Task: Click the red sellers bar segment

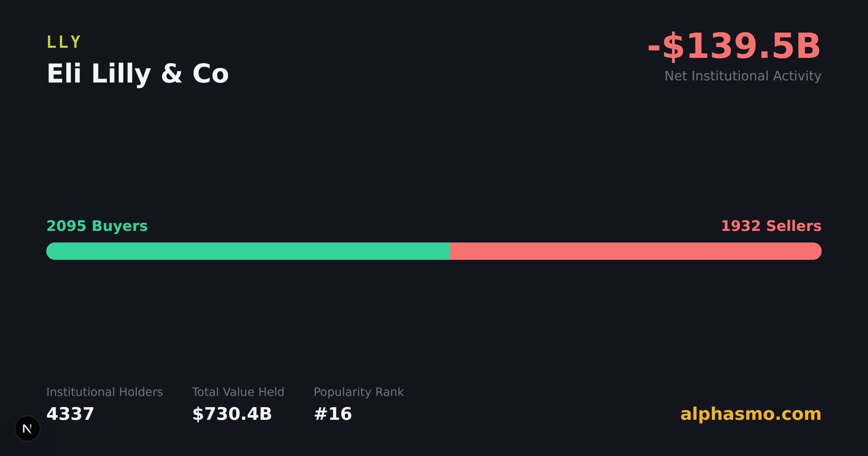Action: click(x=635, y=251)
